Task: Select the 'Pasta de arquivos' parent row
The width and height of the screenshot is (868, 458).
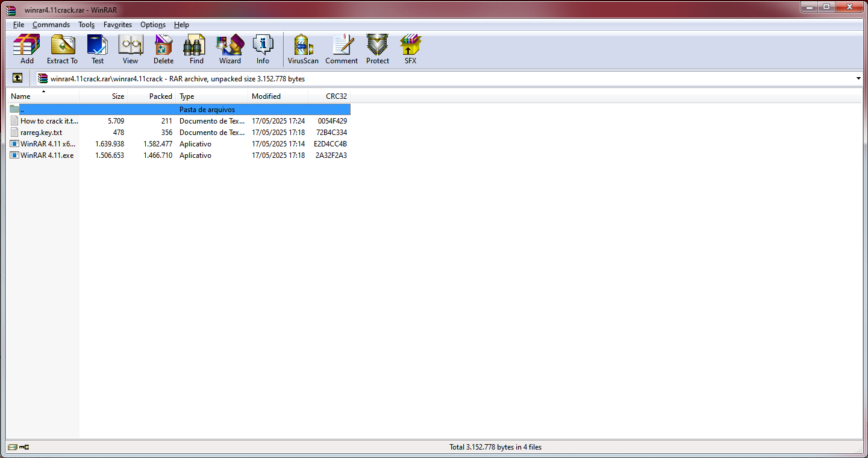Action: click(x=179, y=109)
